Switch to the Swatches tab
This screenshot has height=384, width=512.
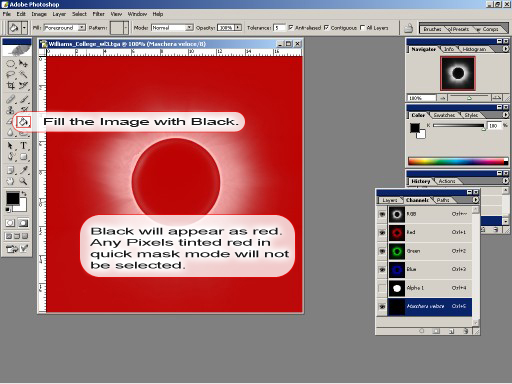(444, 115)
